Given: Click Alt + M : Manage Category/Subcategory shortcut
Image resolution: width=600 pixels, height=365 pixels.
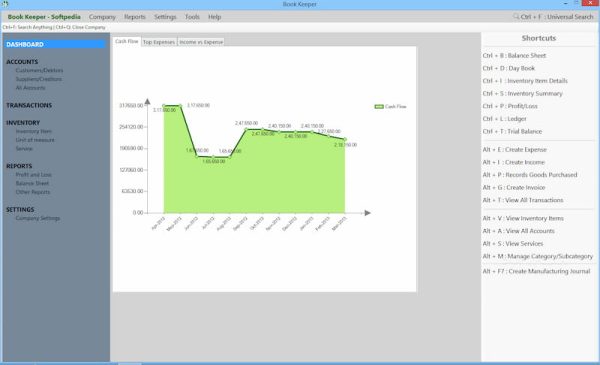Looking at the screenshot, I should pyautogui.click(x=538, y=256).
